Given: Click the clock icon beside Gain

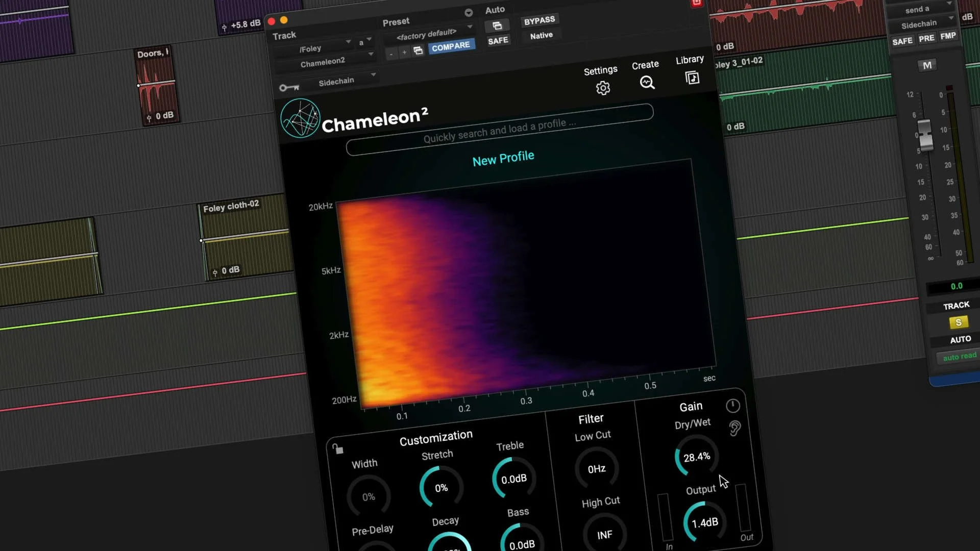Looking at the screenshot, I should click(x=733, y=406).
